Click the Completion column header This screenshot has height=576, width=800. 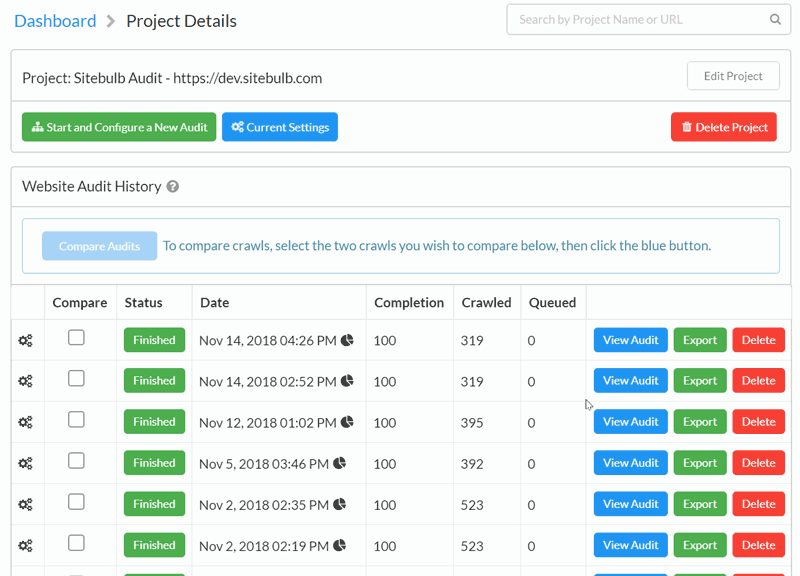click(x=409, y=303)
